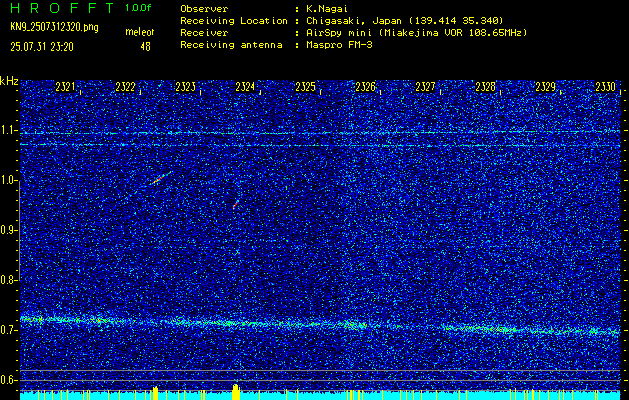The height and width of the screenshot is (400, 629).
Task: Click the 2326 time marker
Action: click(x=365, y=87)
